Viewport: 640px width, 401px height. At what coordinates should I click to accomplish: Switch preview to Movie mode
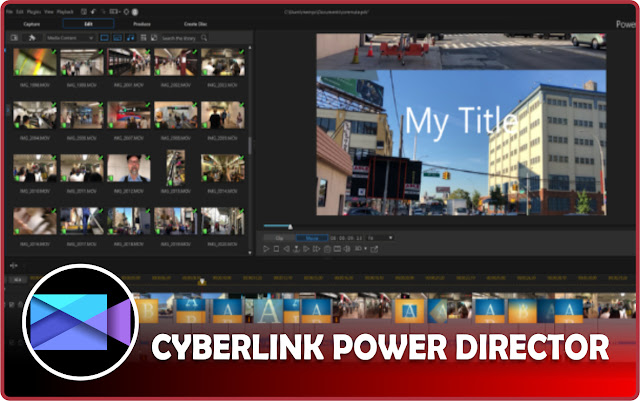(312, 238)
